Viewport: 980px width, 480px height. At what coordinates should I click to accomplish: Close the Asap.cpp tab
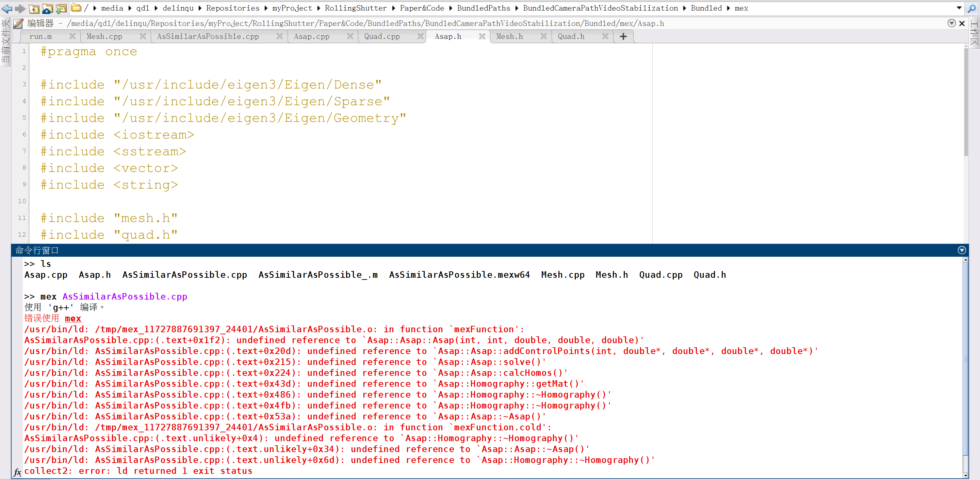350,36
